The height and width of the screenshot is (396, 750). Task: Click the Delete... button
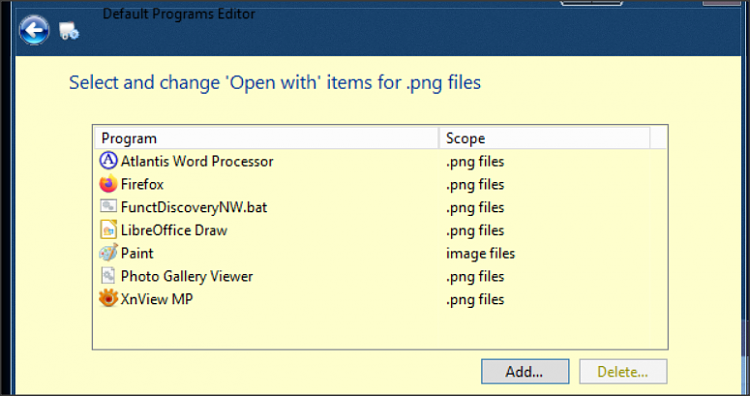(623, 372)
